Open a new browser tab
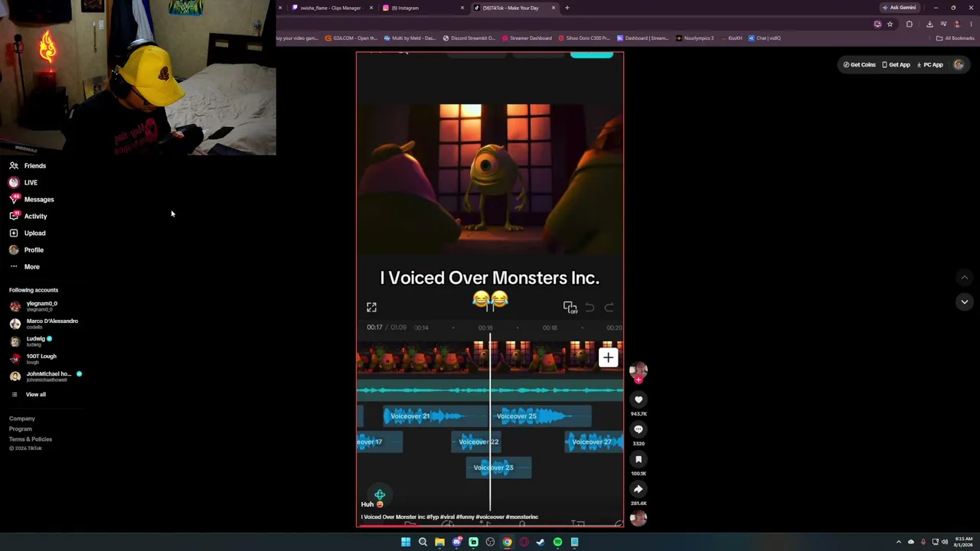980x551 pixels. (567, 8)
